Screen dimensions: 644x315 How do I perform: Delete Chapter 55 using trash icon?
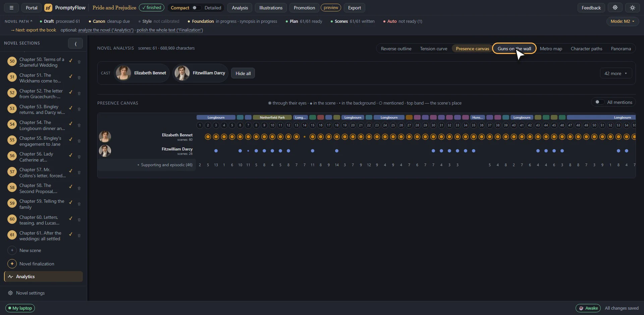pos(79,141)
